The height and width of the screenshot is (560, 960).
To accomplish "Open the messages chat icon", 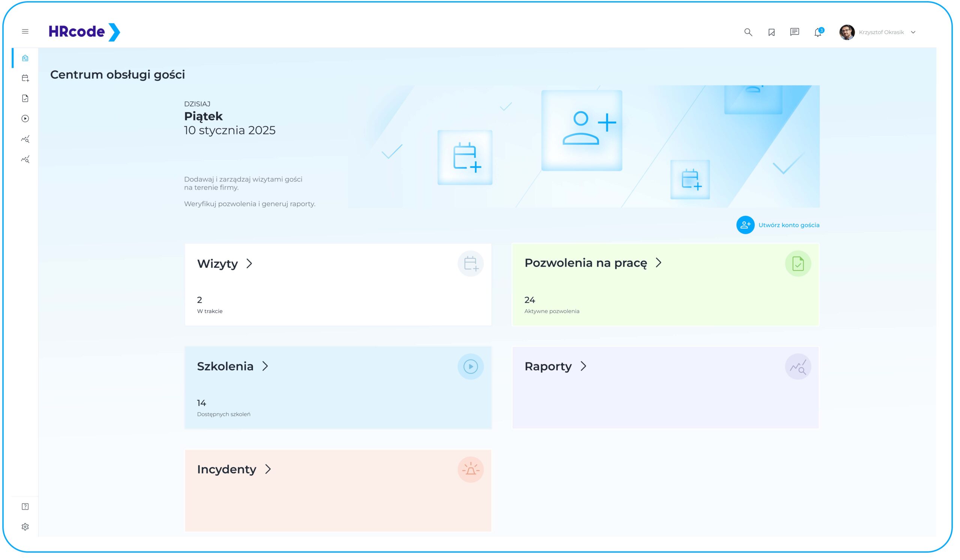I will coord(795,32).
